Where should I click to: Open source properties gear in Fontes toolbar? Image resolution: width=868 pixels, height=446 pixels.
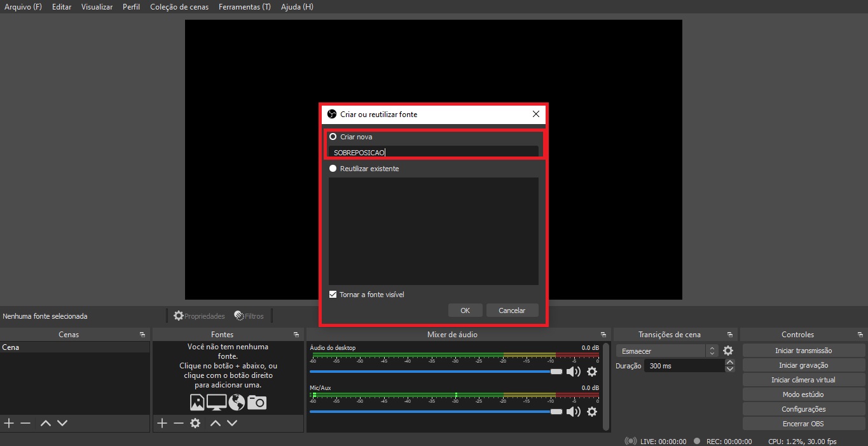195,423
